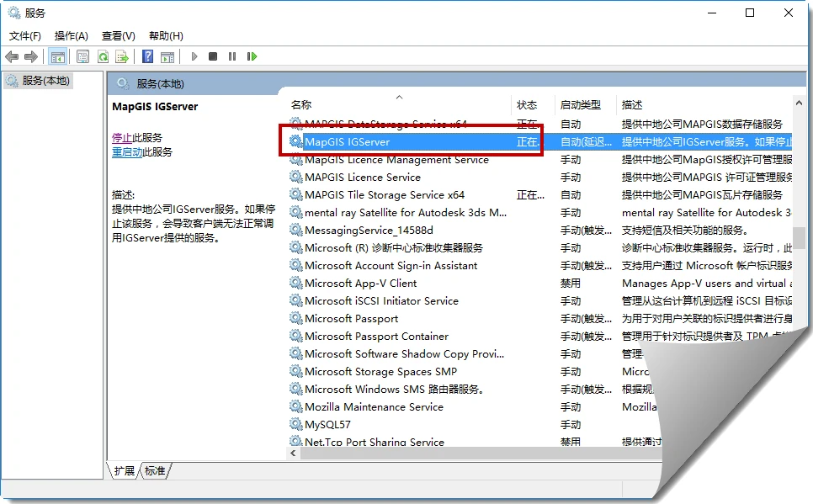Toggle the show/hide action pane toolbar icon
The width and height of the screenshot is (813, 504).
click(x=167, y=56)
